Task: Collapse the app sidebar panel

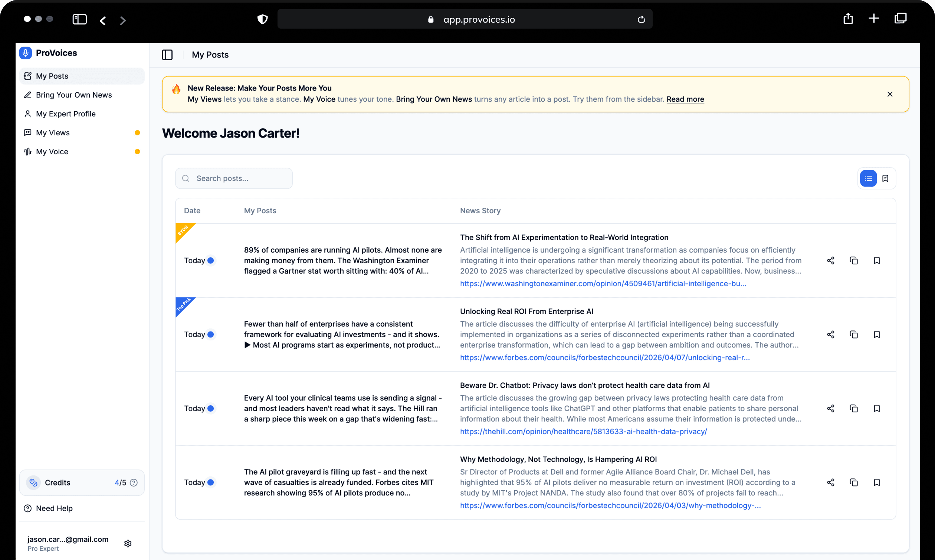Action: [167, 55]
